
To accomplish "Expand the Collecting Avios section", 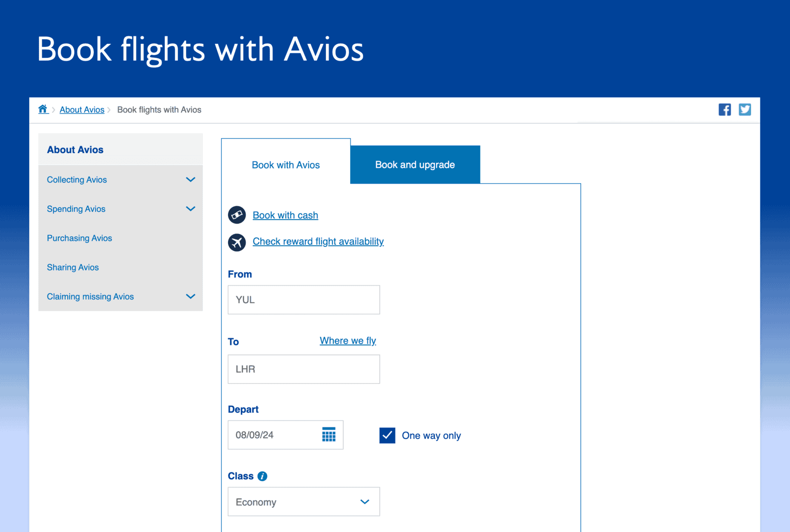I will (x=191, y=180).
